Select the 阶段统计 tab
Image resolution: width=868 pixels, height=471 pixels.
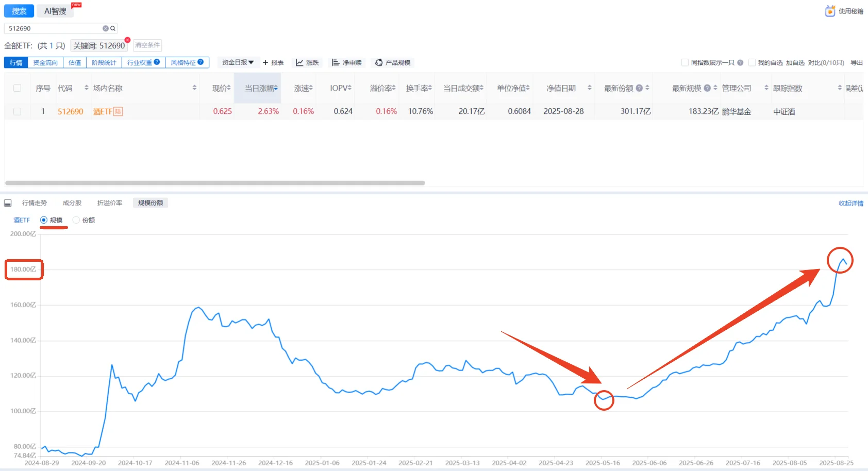tap(104, 63)
